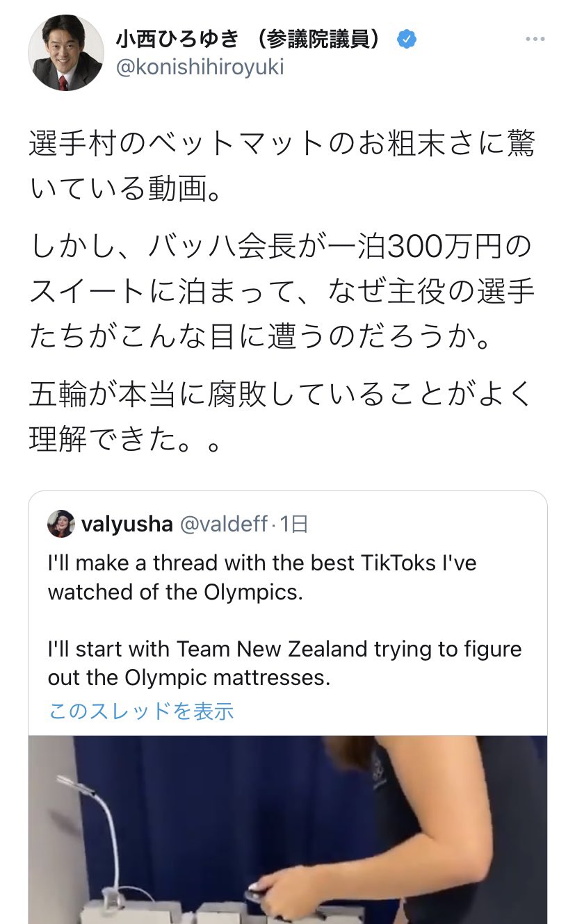Play the embedded mattress video thumbnail
The height and width of the screenshot is (924, 575).
click(288, 830)
